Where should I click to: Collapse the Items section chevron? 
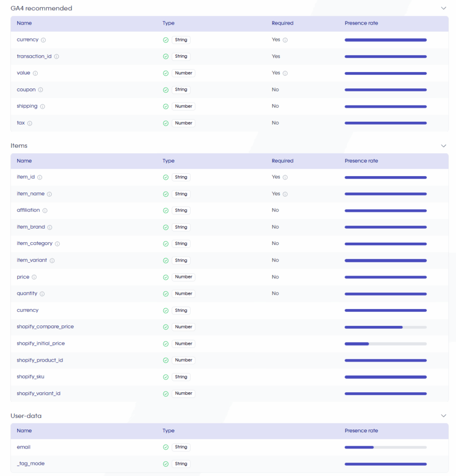point(443,145)
